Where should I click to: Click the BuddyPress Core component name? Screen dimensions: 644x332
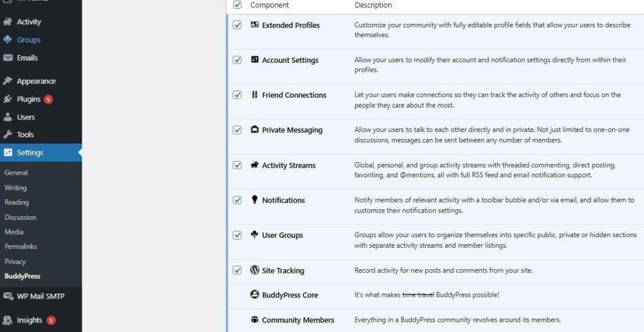pos(290,295)
